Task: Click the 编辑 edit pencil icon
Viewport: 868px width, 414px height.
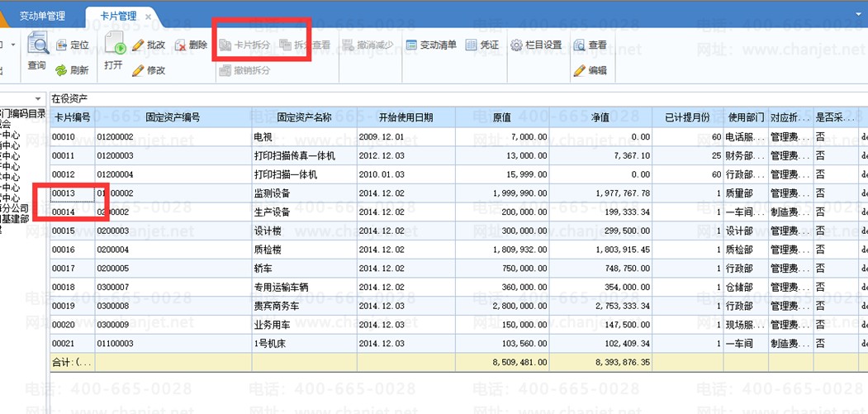Action: (x=579, y=70)
